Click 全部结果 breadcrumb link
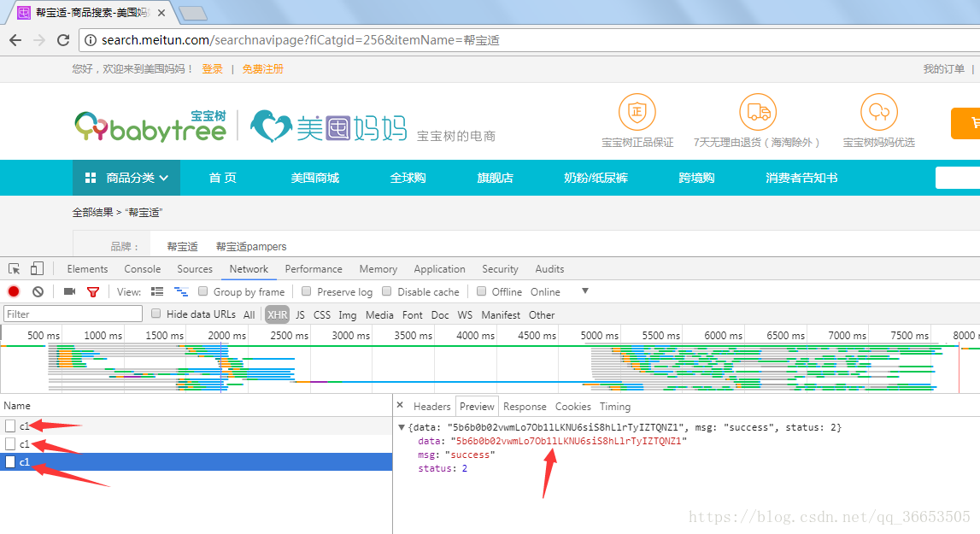The image size is (980, 534). 92,213
